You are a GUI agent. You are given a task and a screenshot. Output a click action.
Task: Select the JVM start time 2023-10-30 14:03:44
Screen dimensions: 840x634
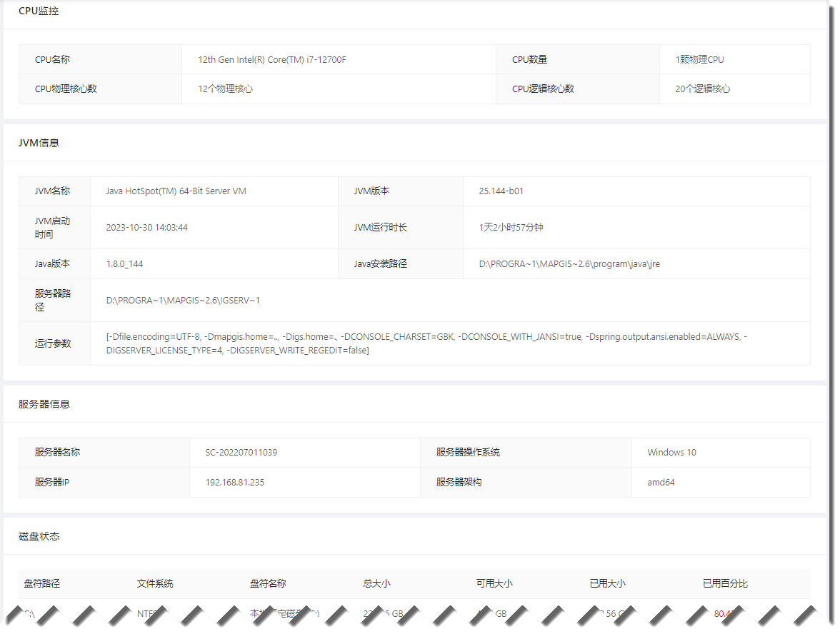(146, 228)
